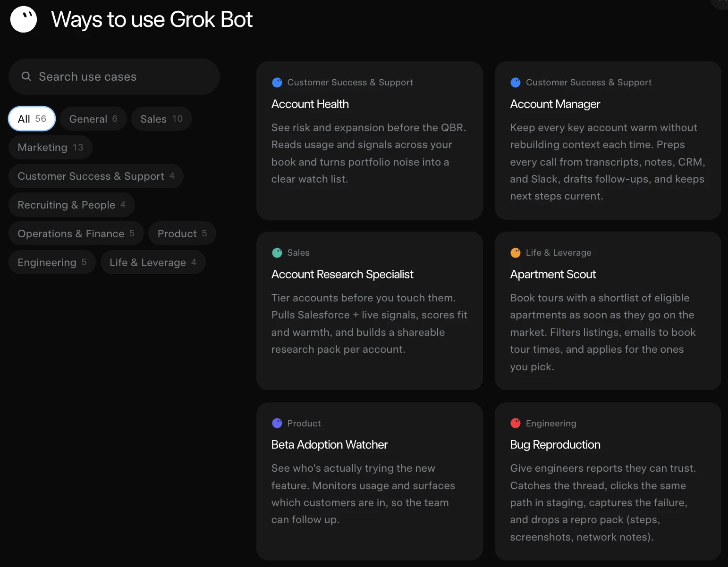Screen dimensions: 728x567
Task: Click Customer Success & Support label on Account Health
Action: [x=350, y=83]
